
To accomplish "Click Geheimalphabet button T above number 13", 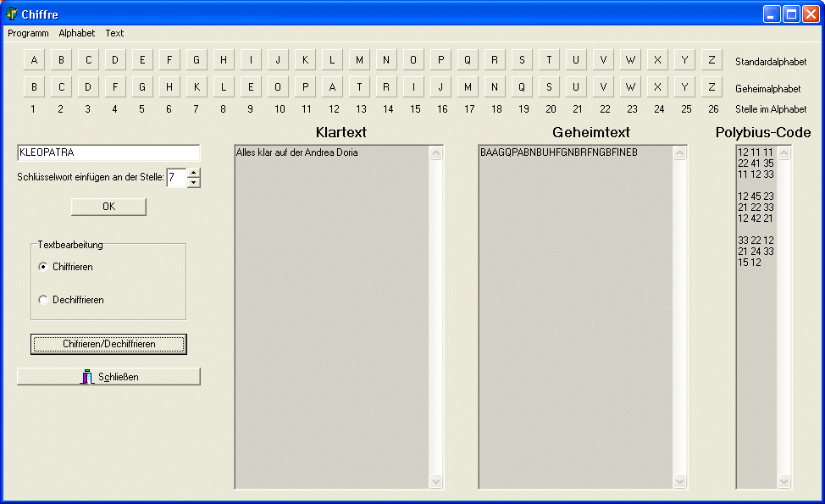I will tap(359, 86).
